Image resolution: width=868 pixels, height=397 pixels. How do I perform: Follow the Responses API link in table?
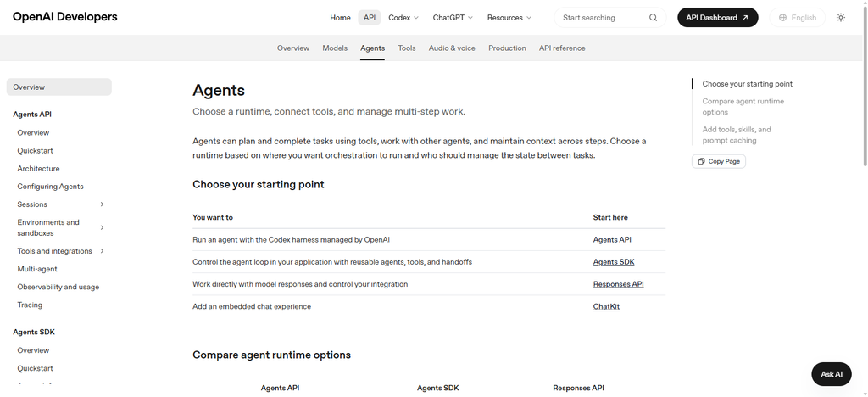(618, 284)
